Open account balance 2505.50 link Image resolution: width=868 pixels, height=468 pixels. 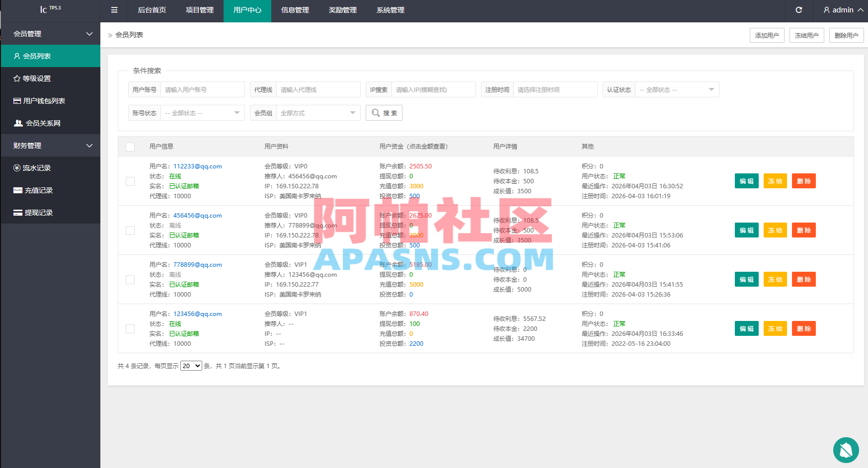[x=421, y=166]
